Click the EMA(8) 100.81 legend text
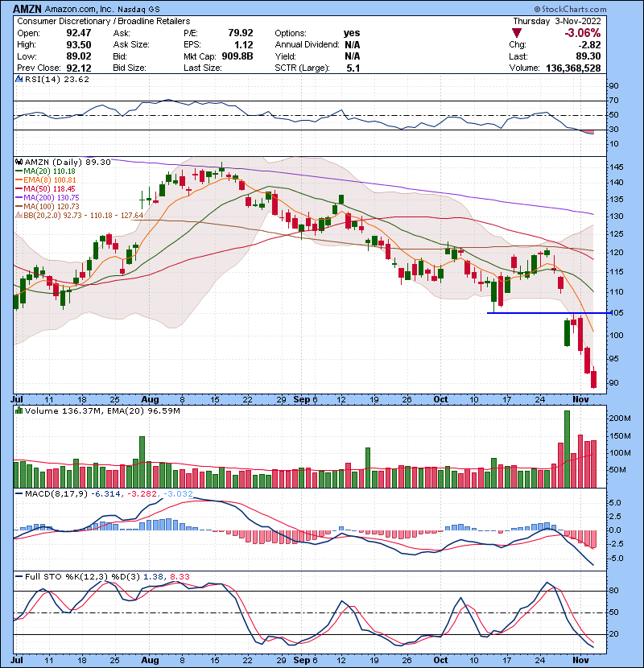The image size is (644, 668). (50, 179)
